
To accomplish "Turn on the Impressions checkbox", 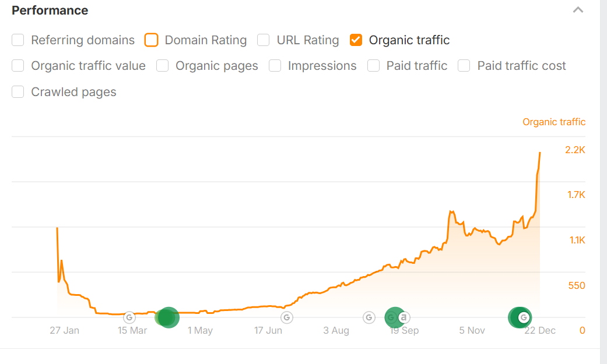I will coord(275,66).
